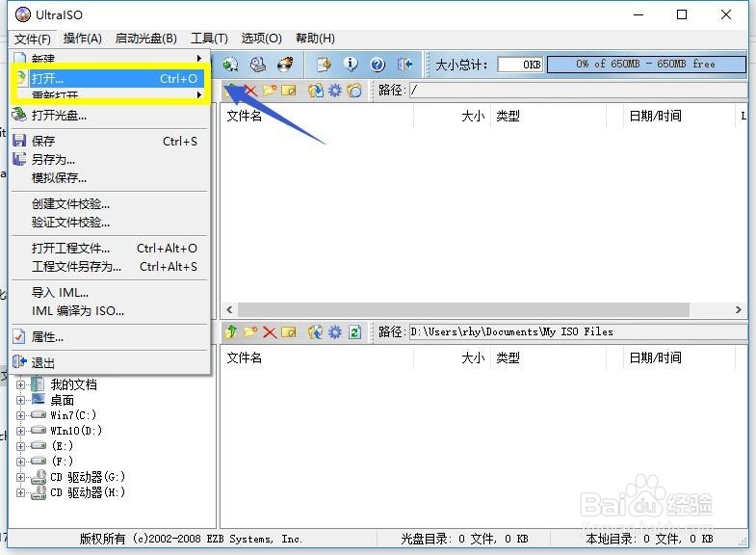Viewport: 756px width, 555px height.
Task: Open the 启动光盘(B) menu
Action: pyautogui.click(x=146, y=39)
